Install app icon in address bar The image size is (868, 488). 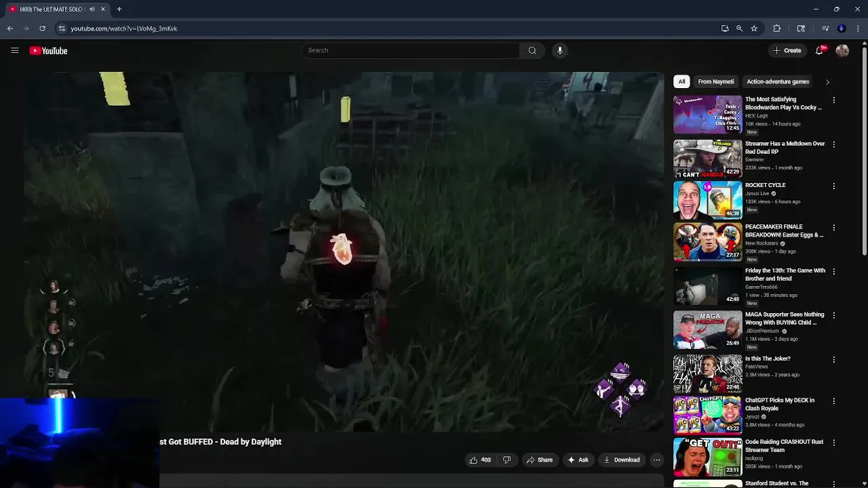tap(725, 28)
